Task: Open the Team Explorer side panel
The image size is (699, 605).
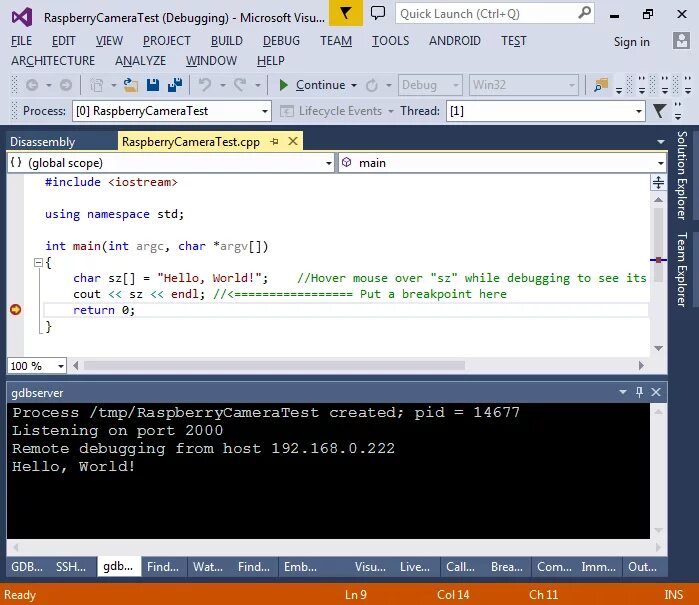Action: [682, 269]
